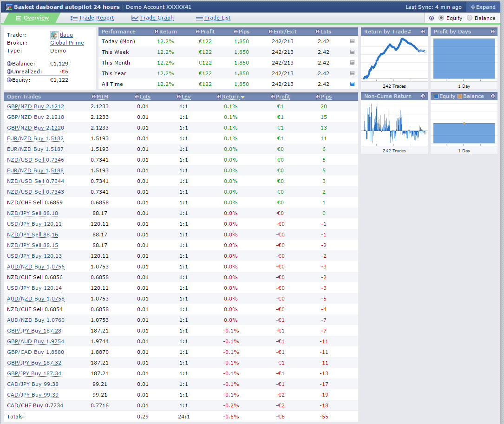The height and width of the screenshot is (424, 504).
Task: Open GBP/JPY Buy 187.34 trade
Action: coord(34,373)
